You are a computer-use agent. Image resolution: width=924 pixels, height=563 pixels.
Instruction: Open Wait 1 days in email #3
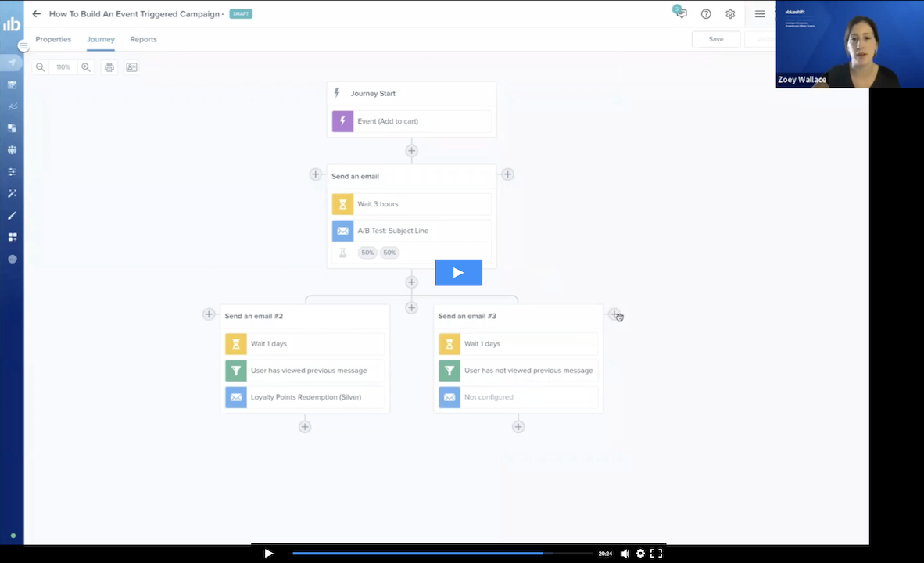pos(518,344)
